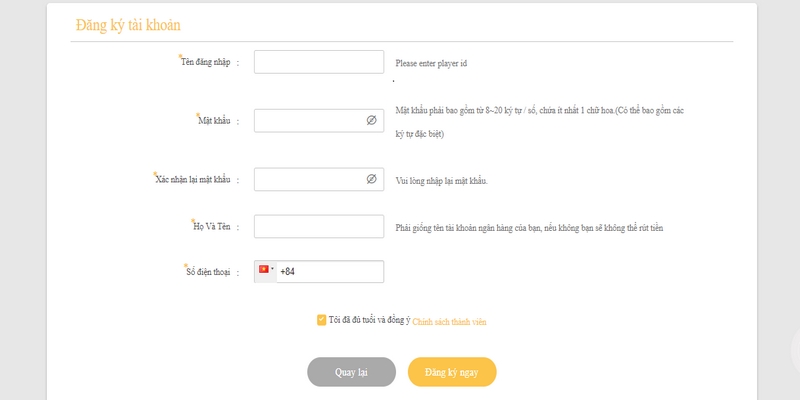Screen dimensions: 800x400
Task: Click the Số điện thoại label
Action: 209,271
